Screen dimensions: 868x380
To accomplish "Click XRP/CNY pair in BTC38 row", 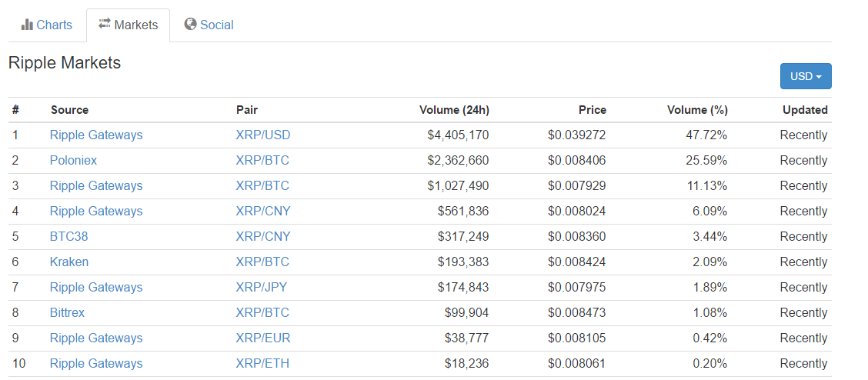I will (x=262, y=237).
